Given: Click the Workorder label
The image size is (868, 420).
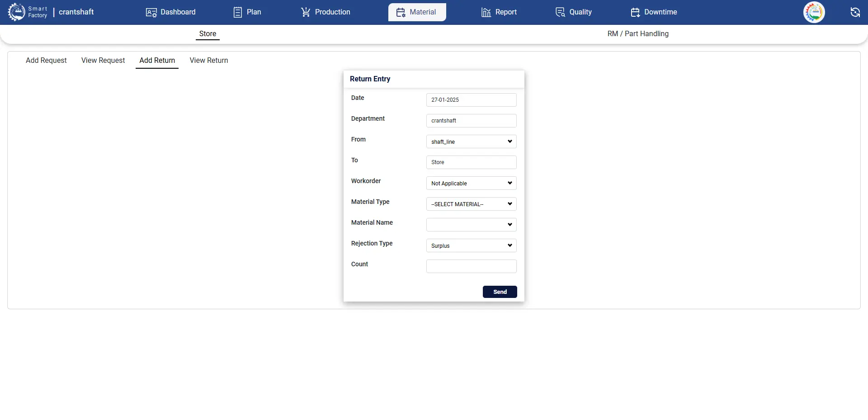Looking at the screenshot, I should tap(366, 181).
